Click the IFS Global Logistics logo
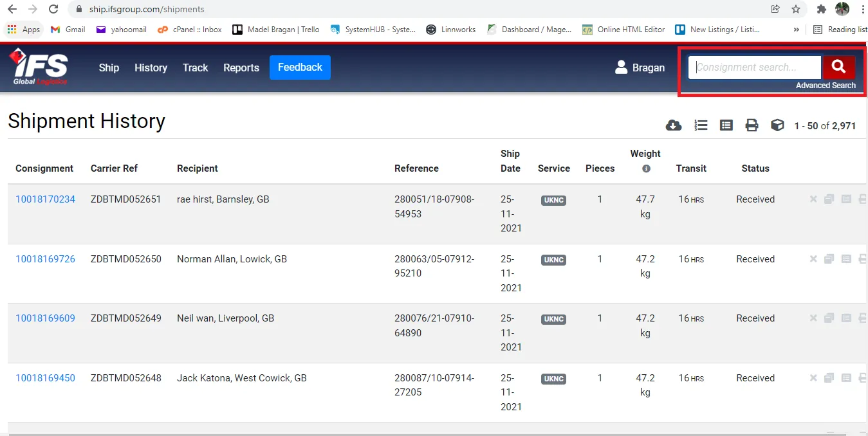 (x=38, y=67)
